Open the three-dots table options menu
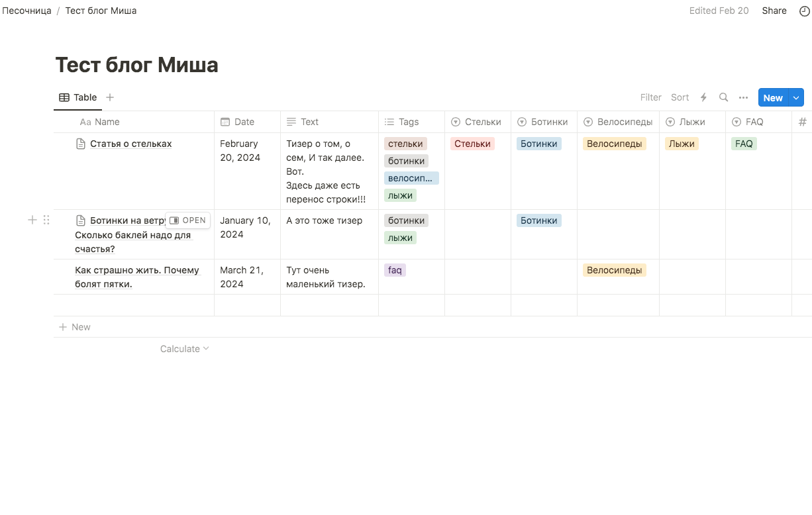812x515 pixels. click(x=743, y=97)
